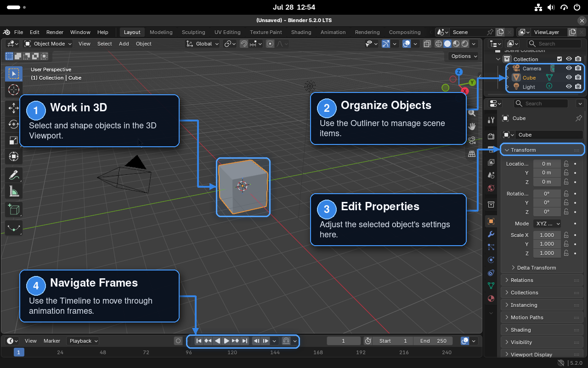
Task: Play the animation forward
Action: coord(226,341)
